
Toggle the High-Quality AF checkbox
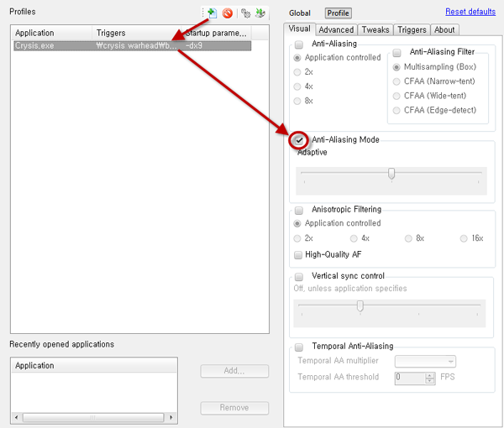[298, 255]
